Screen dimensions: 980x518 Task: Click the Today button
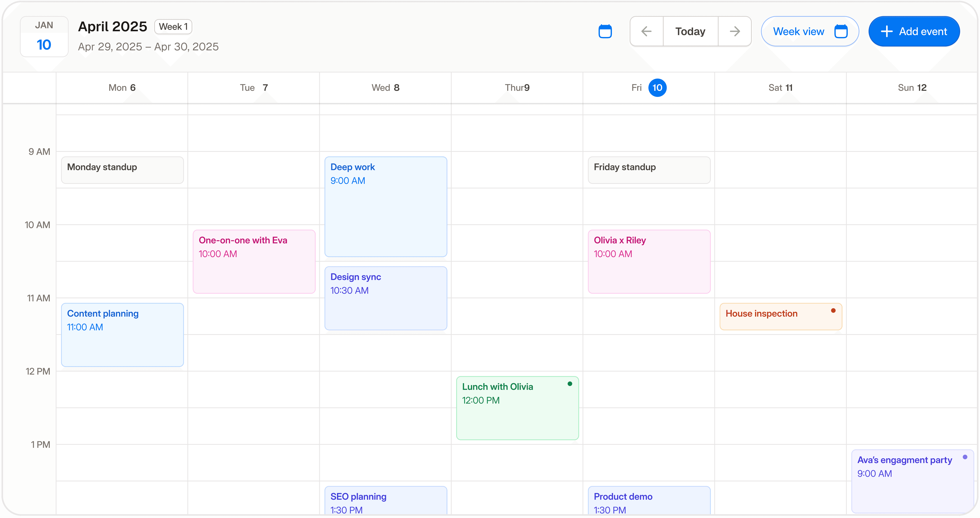click(690, 31)
